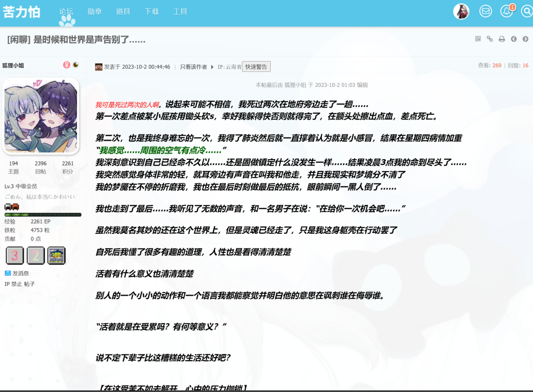
Task: Open the 工具 navigation tab
Action: (x=180, y=12)
